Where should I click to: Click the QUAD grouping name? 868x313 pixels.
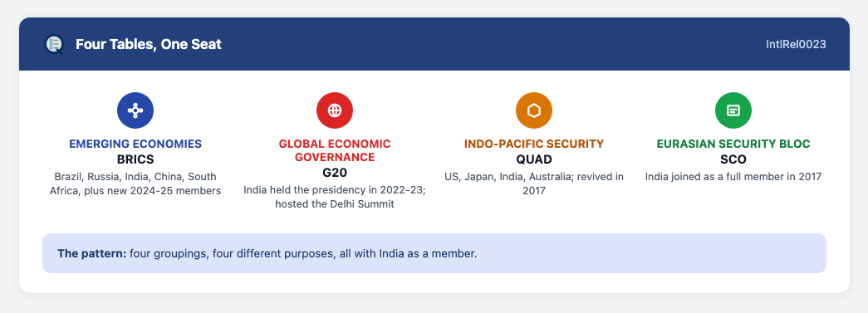(534, 159)
